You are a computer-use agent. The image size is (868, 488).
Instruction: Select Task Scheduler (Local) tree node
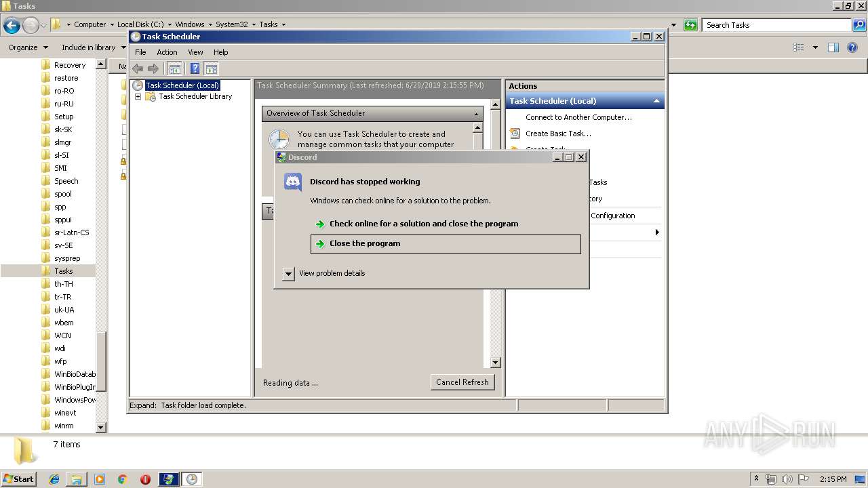tap(182, 85)
